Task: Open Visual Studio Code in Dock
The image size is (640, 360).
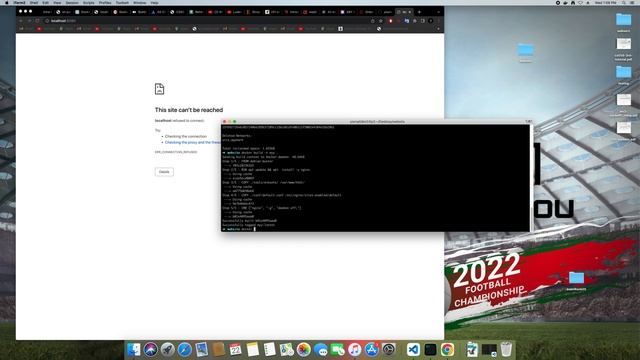Action: click(413, 349)
